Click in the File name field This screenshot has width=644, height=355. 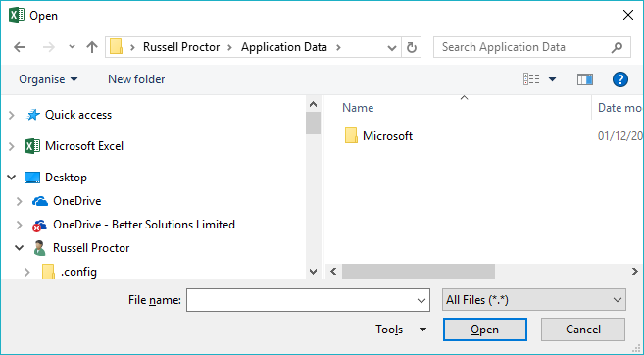(x=308, y=300)
